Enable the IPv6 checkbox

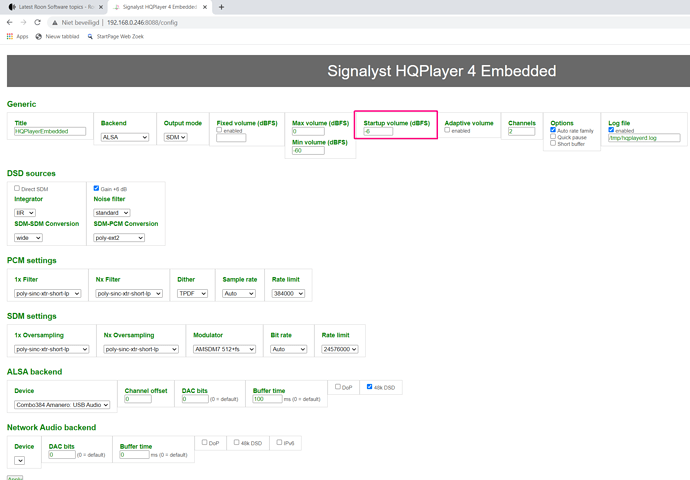(x=279, y=442)
